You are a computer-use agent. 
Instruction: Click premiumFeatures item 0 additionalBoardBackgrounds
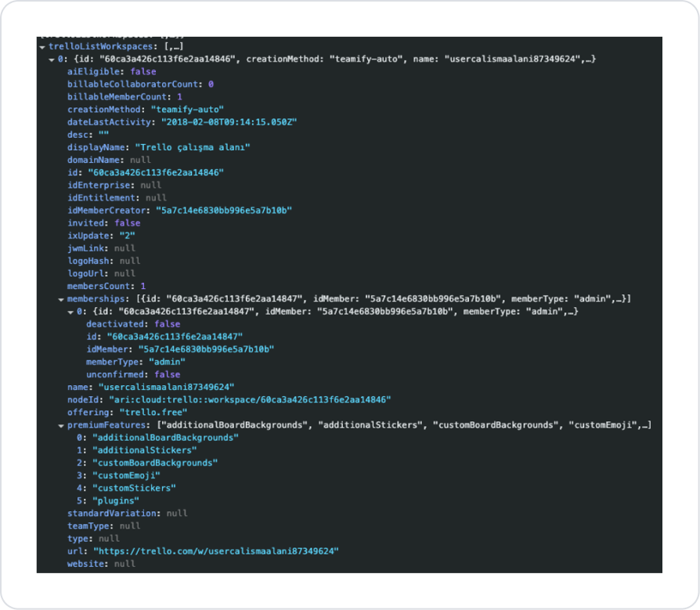tap(157, 438)
